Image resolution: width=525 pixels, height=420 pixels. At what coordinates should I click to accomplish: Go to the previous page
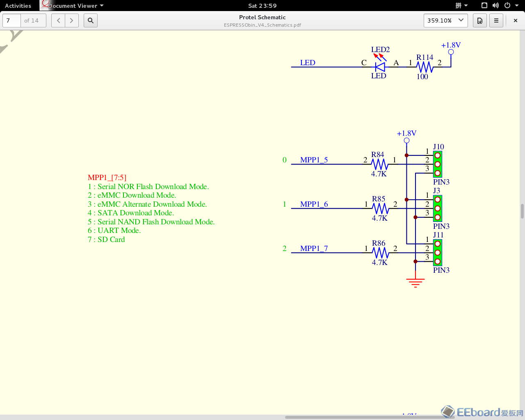(58, 21)
